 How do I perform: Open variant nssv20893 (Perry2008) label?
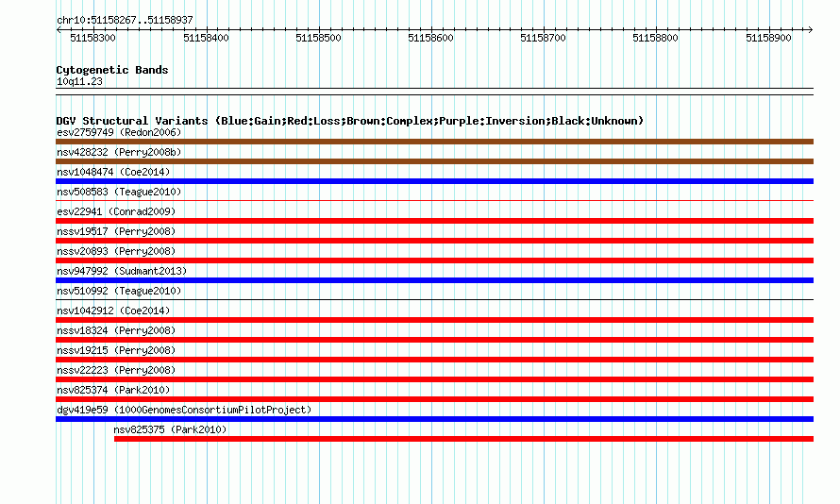(116, 251)
